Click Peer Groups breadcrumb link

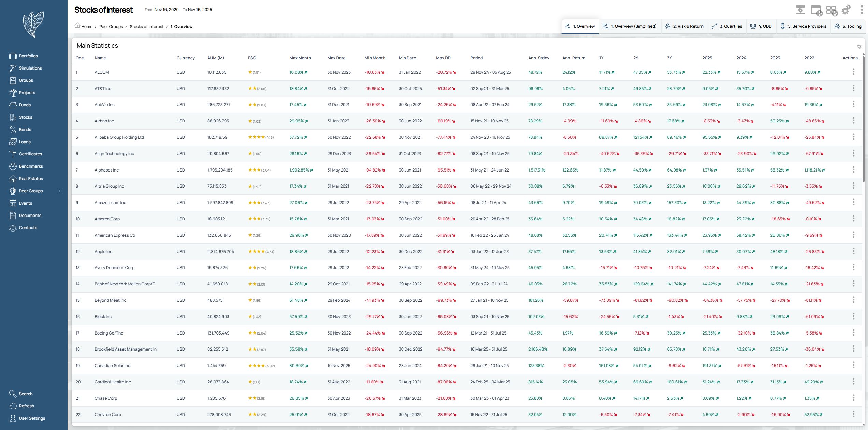click(x=111, y=27)
